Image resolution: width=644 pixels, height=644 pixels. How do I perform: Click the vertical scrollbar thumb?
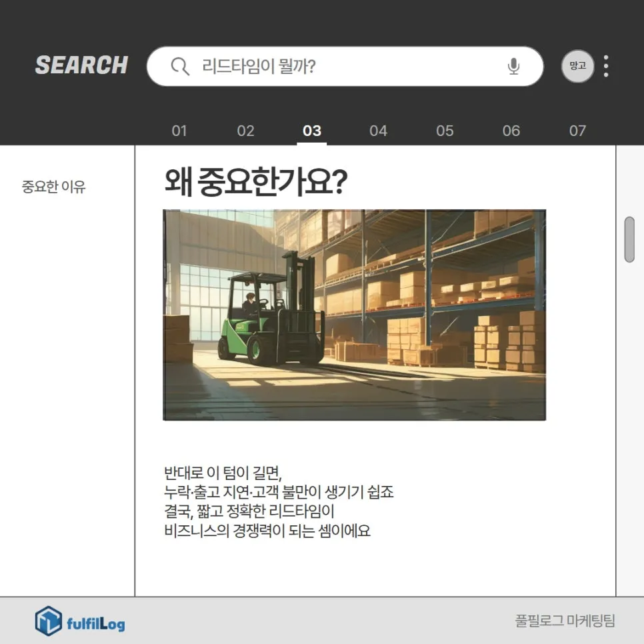pyautogui.click(x=629, y=239)
